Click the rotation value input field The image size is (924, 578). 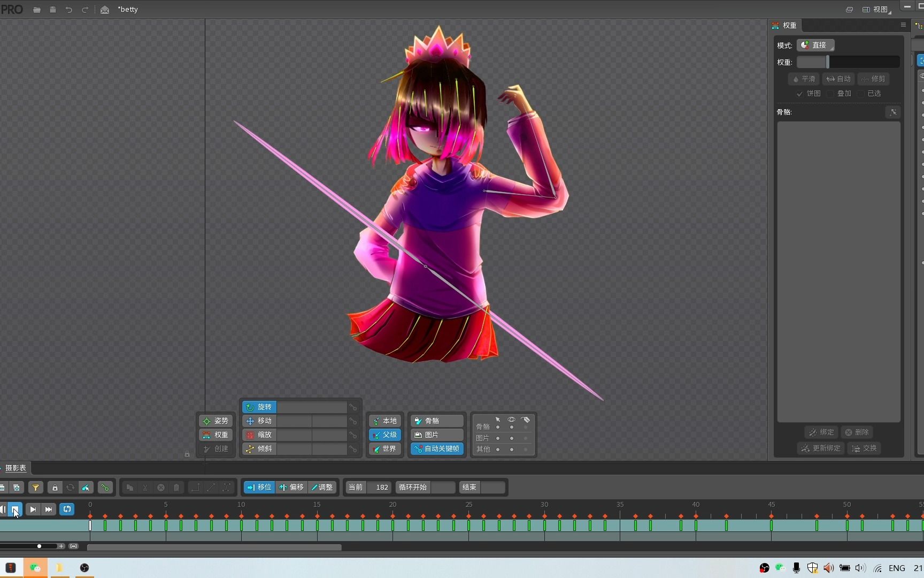tap(312, 407)
